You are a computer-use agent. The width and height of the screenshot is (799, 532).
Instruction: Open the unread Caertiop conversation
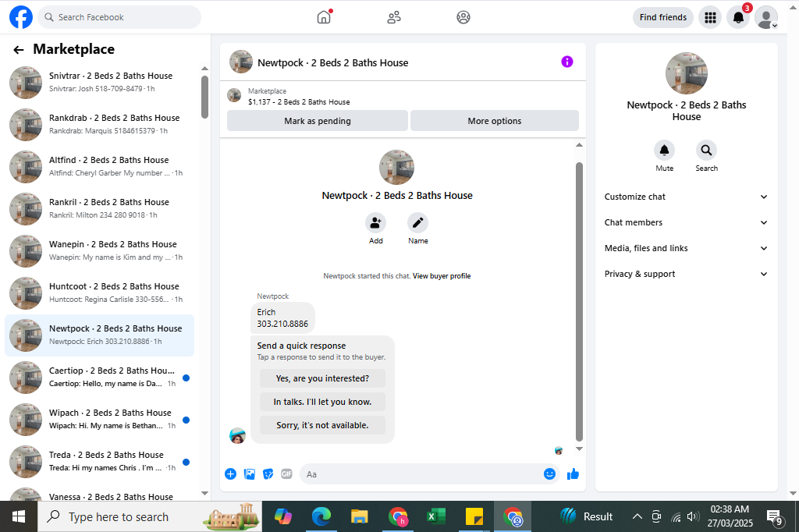pyautogui.click(x=99, y=378)
